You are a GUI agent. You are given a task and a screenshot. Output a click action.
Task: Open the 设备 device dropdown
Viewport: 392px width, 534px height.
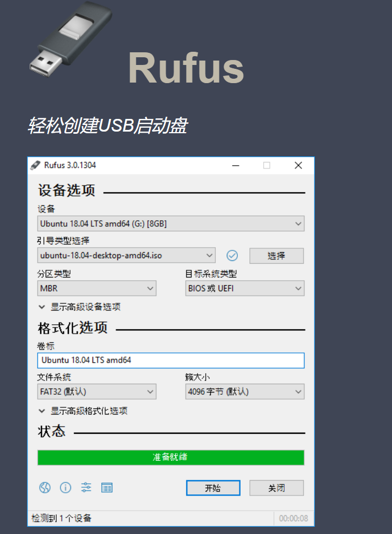coord(171,224)
